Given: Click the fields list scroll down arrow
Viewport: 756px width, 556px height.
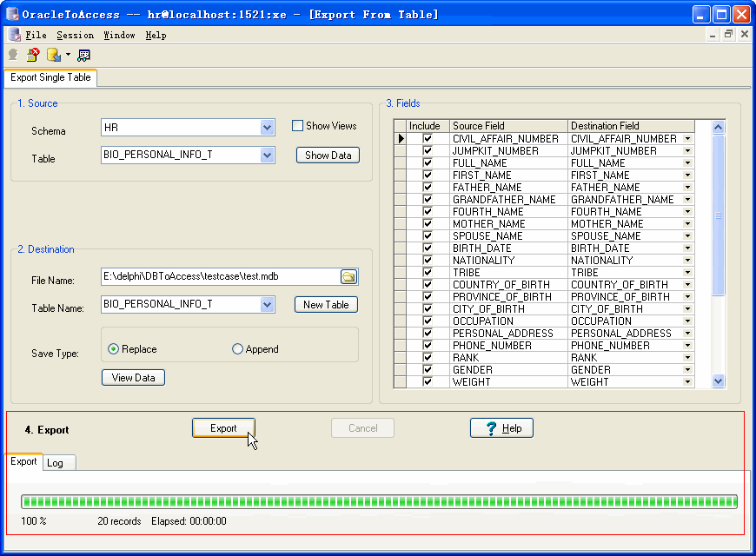Looking at the screenshot, I should pyautogui.click(x=718, y=381).
